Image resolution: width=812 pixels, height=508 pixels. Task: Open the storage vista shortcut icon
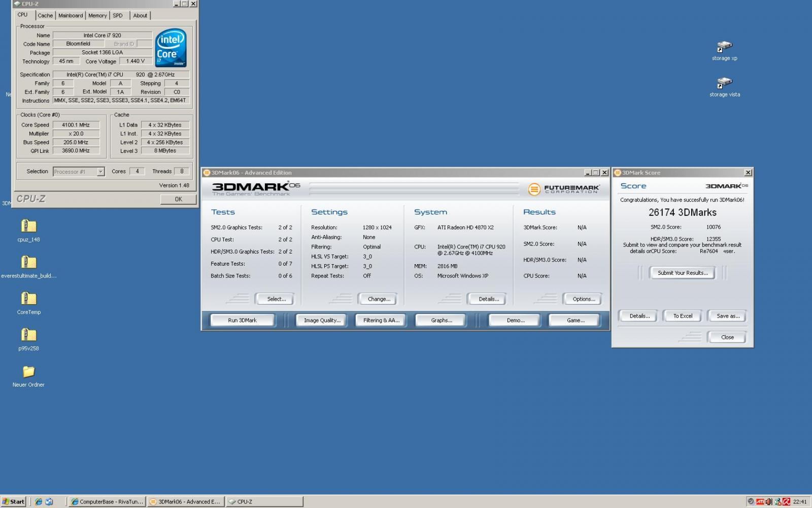point(724,83)
